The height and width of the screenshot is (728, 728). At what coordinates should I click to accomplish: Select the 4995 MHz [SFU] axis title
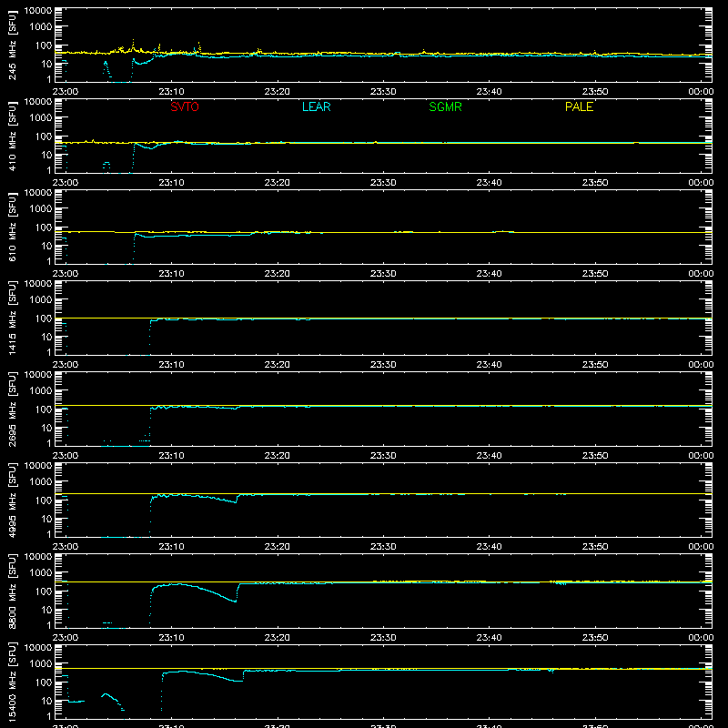13,500
